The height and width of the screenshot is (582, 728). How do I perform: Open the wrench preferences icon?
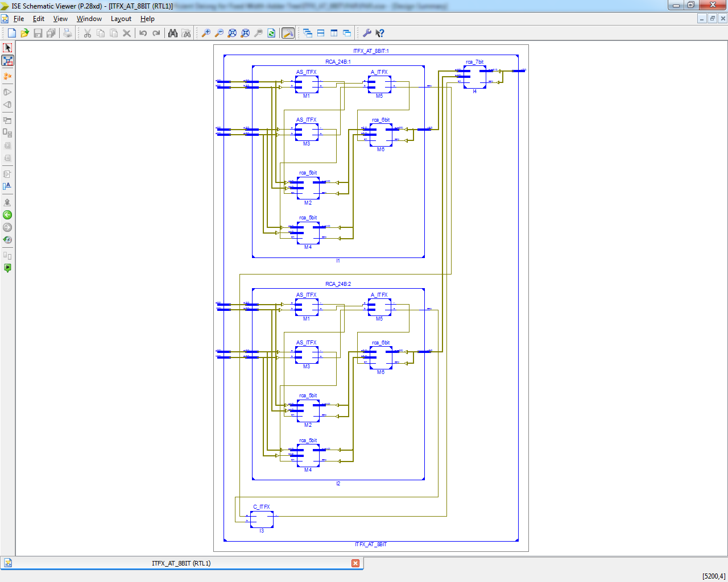[x=367, y=33]
